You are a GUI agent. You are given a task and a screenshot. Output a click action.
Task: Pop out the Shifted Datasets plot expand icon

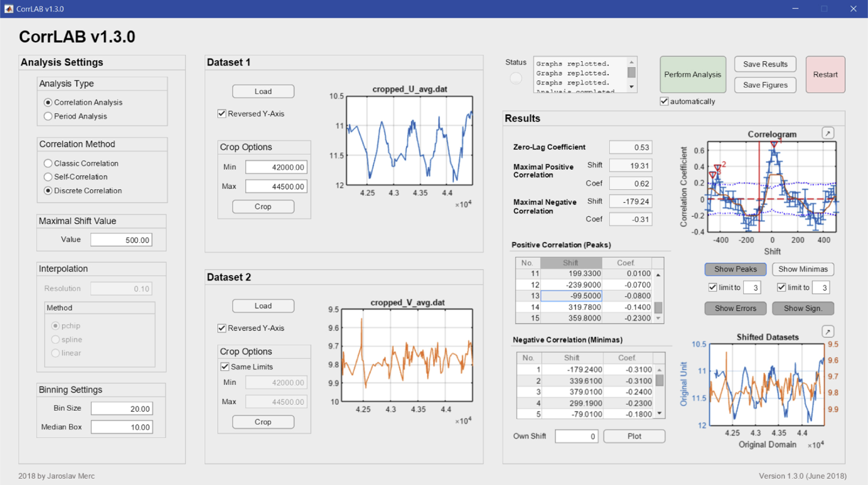[x=828, y=332]
